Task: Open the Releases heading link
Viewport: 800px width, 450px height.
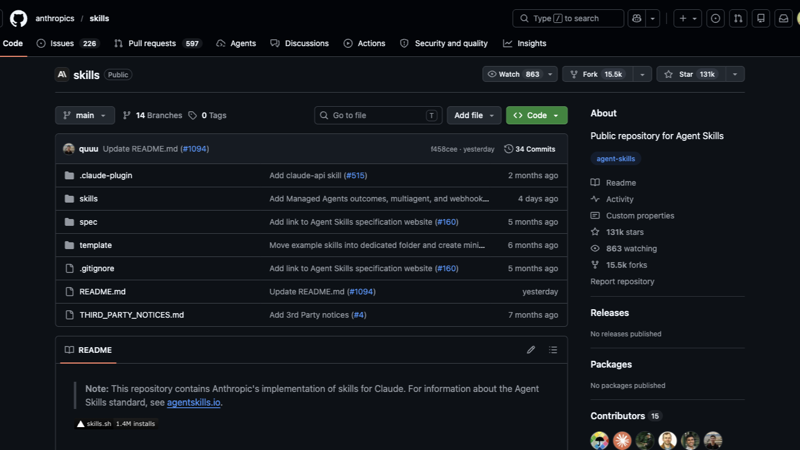Action: pyautogui.click(x=609, y=313)
